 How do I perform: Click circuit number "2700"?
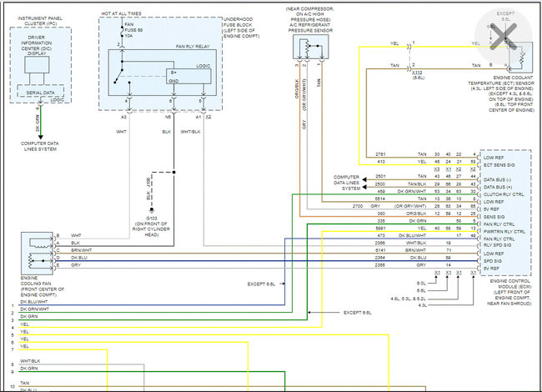[358, 206]
